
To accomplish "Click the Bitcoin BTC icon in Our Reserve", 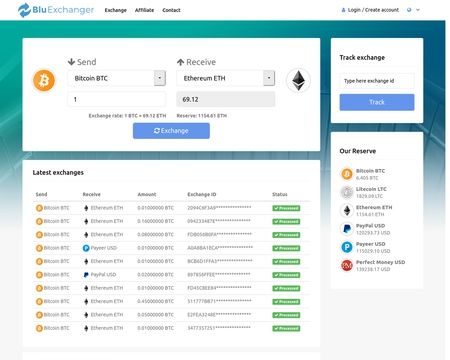I will tap(347, 174).
